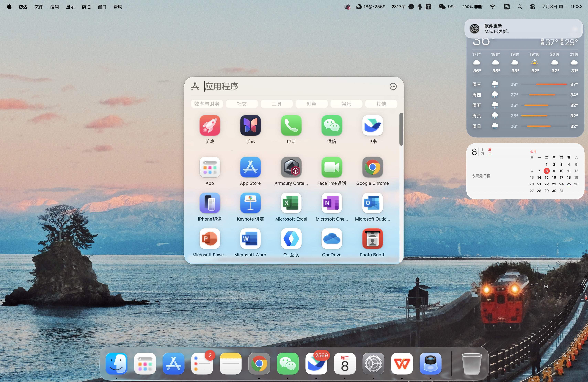The width and height of the screenshot is (588, 382).
Task: Click the microphone icon in the menu bar
Action: (x=420, y=7)
